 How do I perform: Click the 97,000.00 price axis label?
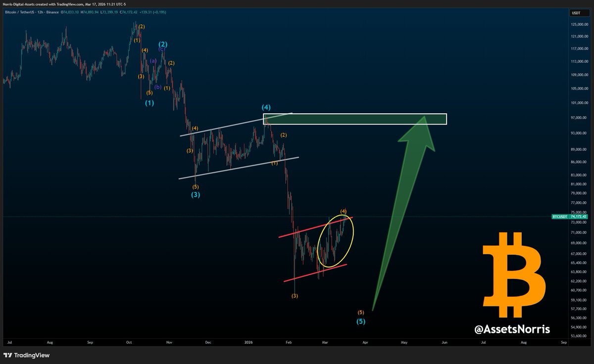[x=580, y=118]
